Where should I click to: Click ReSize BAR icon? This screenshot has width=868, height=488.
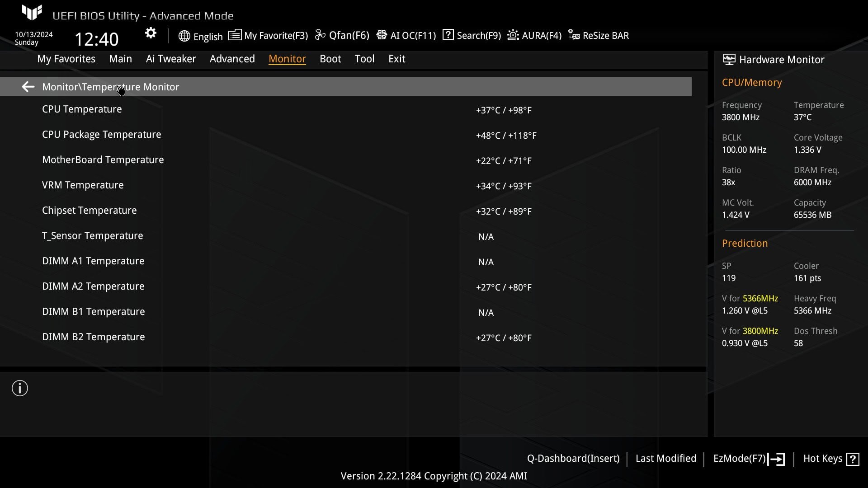574,35
